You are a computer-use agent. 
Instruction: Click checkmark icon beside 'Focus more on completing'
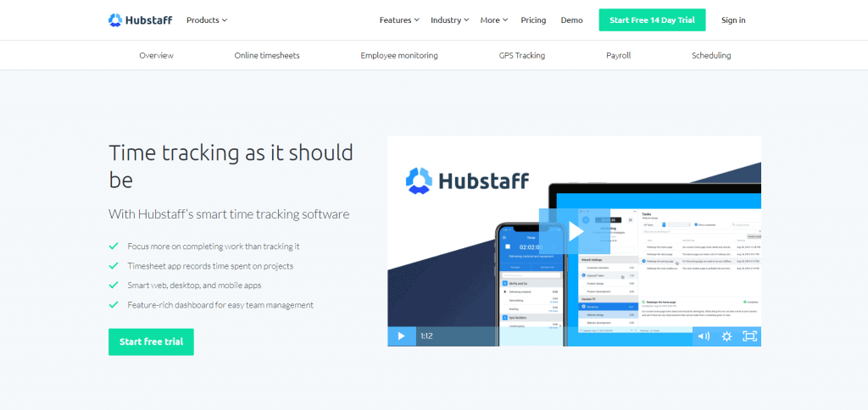pyautogui.click(x=114, y=246)
